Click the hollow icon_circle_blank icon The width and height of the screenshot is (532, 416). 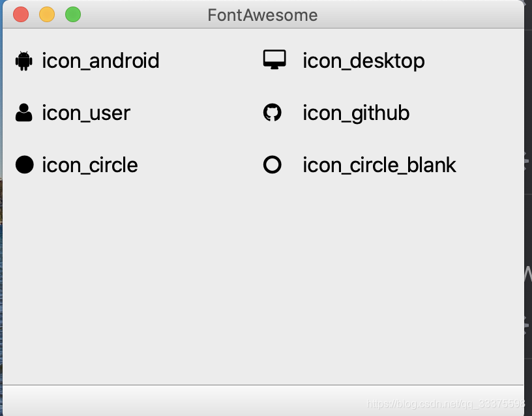click(273, 164)
